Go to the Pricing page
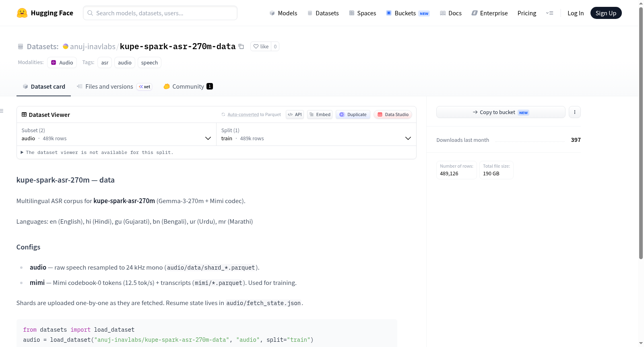This screenshot has height=347, width=644. point(527,13)
